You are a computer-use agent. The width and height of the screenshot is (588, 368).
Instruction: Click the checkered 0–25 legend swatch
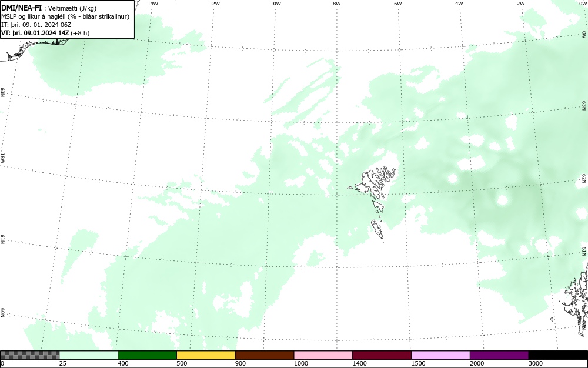[30, 355]
